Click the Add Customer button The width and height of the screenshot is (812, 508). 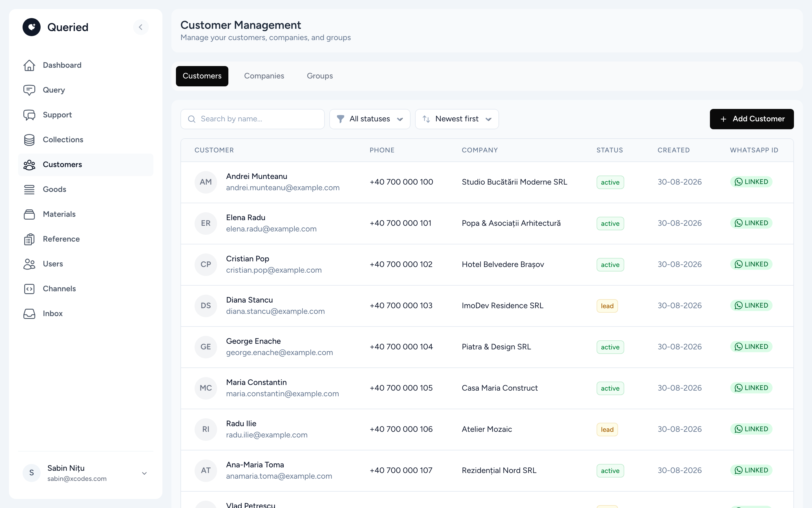tap(752, 119)
